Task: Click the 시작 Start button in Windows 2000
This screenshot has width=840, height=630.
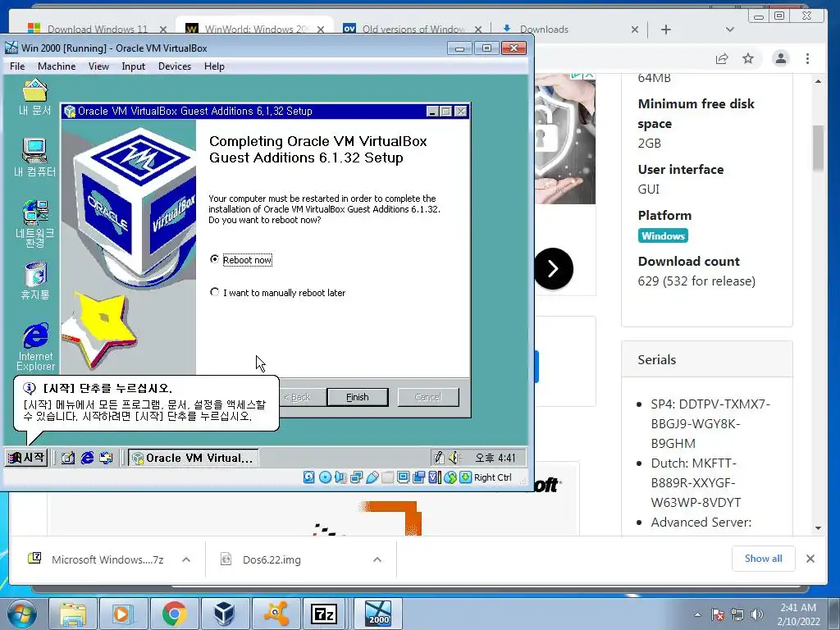Action: coord(27,458)
